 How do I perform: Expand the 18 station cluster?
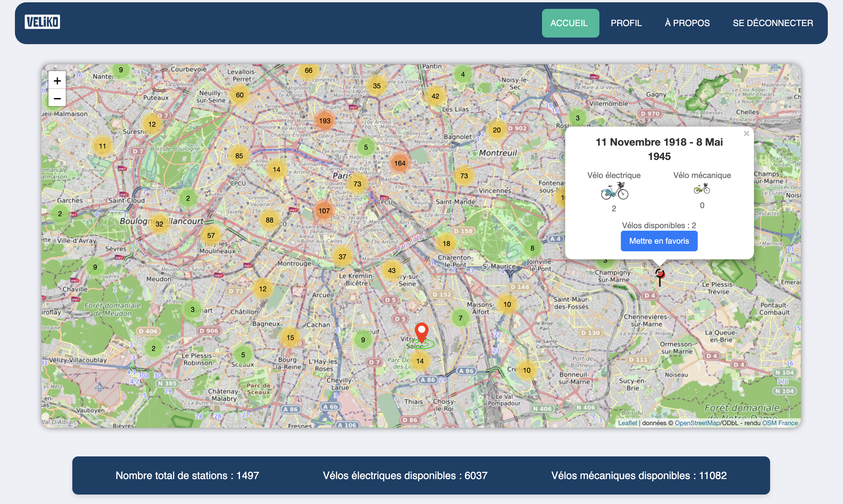pyautogui.click(x=446, y=243)
